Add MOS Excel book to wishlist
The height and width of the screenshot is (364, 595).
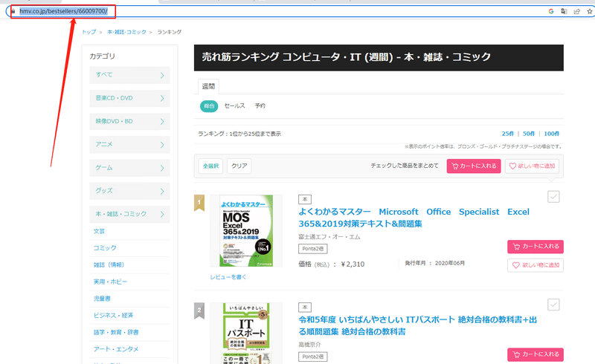coord(535,265)
